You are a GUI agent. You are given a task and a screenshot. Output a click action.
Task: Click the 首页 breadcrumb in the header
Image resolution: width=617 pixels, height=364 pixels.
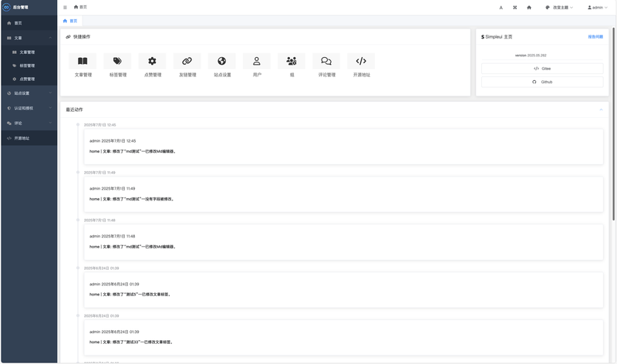click(80, 7)
